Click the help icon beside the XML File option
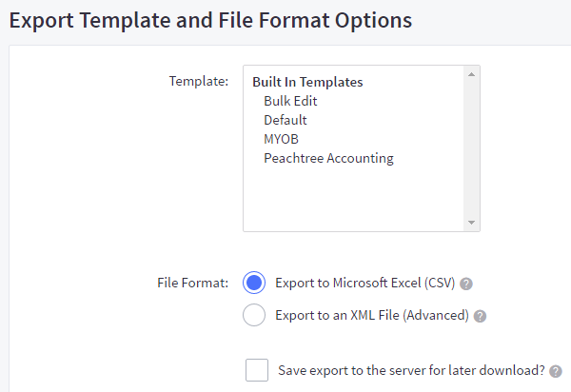 (481, 316)
